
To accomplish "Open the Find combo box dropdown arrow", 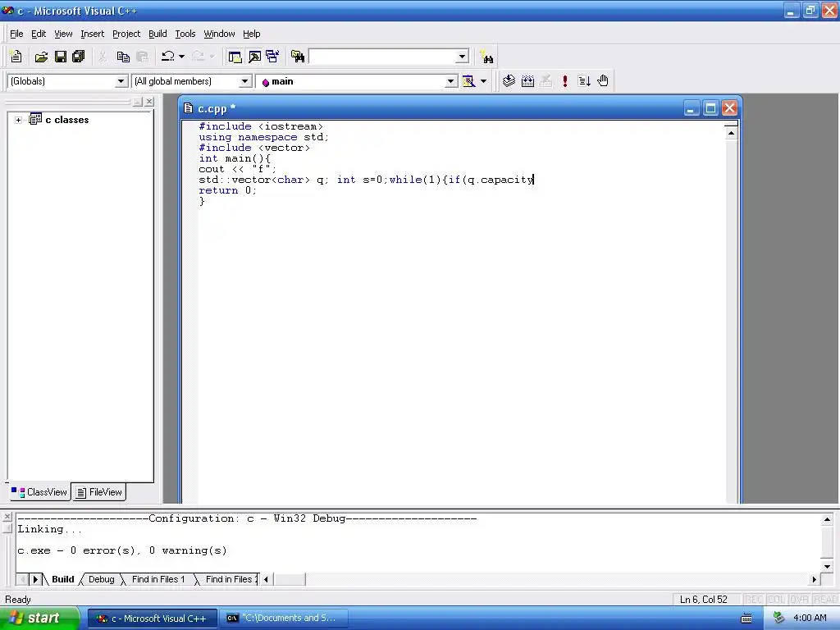I will [x=462, y=57].
